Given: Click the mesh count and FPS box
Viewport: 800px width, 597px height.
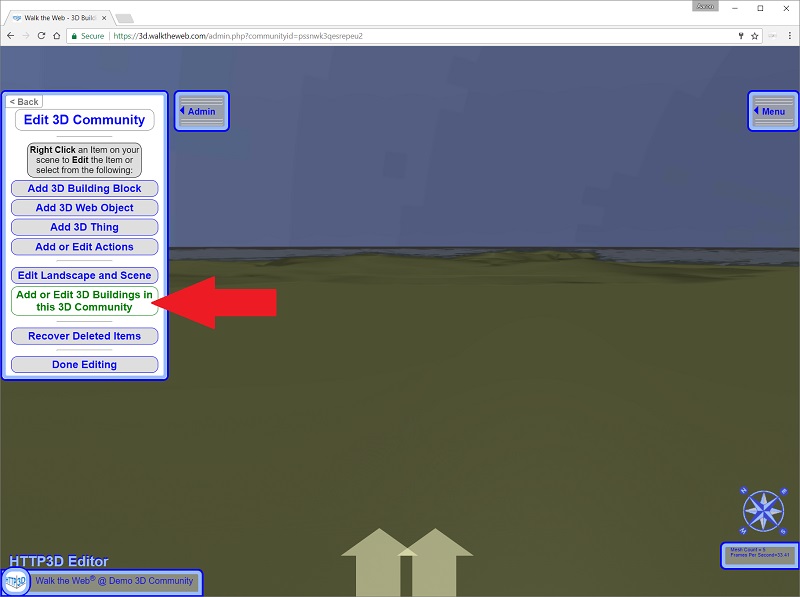Looking at the screenshot, I should coord(760,556).
